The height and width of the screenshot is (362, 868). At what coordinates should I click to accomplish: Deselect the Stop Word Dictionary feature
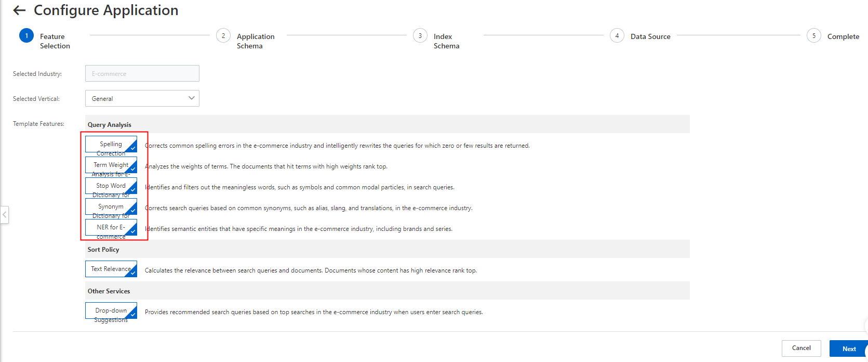point(111,186)
